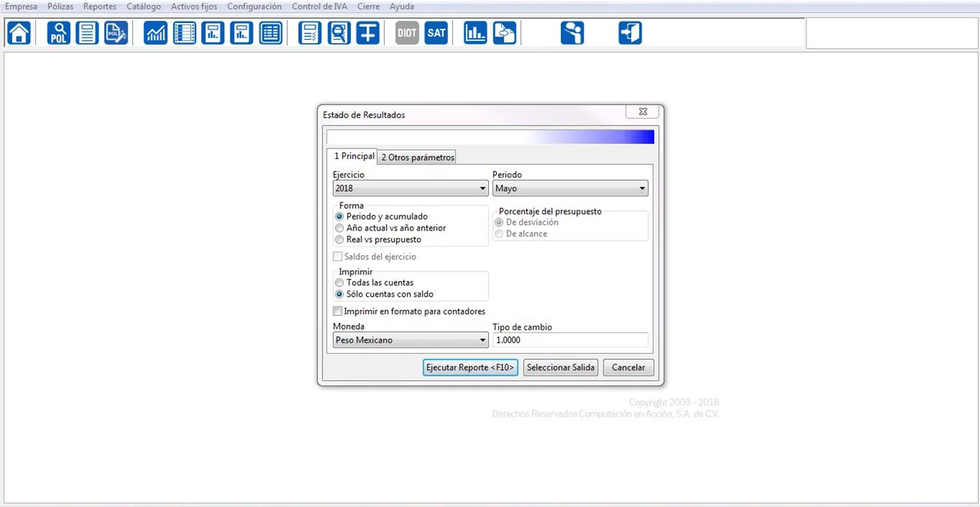Image resolution: width=980 pixels, height=507 pixels.
Task: Select 'Real vs presupuesto' radio option
Action: click(x=340, y=240)
